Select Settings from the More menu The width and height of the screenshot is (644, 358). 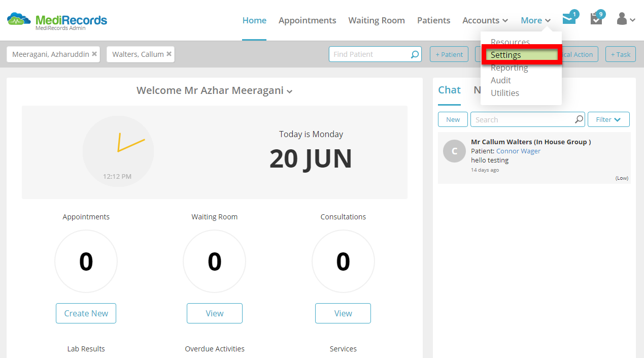pos(522,55)
